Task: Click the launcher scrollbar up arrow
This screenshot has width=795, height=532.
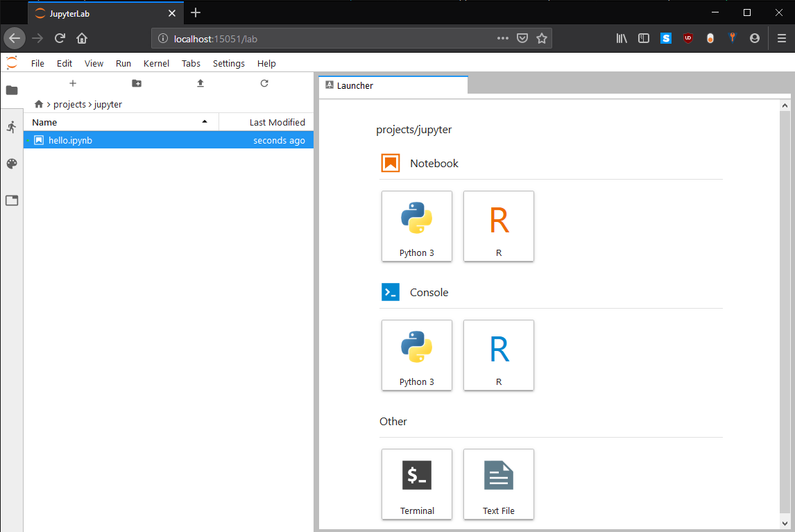Action: click(785, 105)
